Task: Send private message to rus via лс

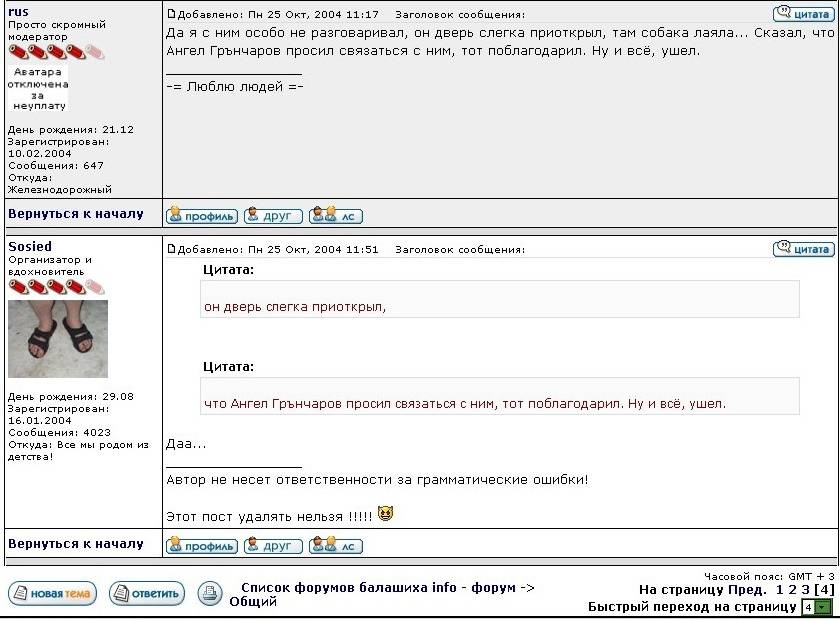Action: pos(335,215)
